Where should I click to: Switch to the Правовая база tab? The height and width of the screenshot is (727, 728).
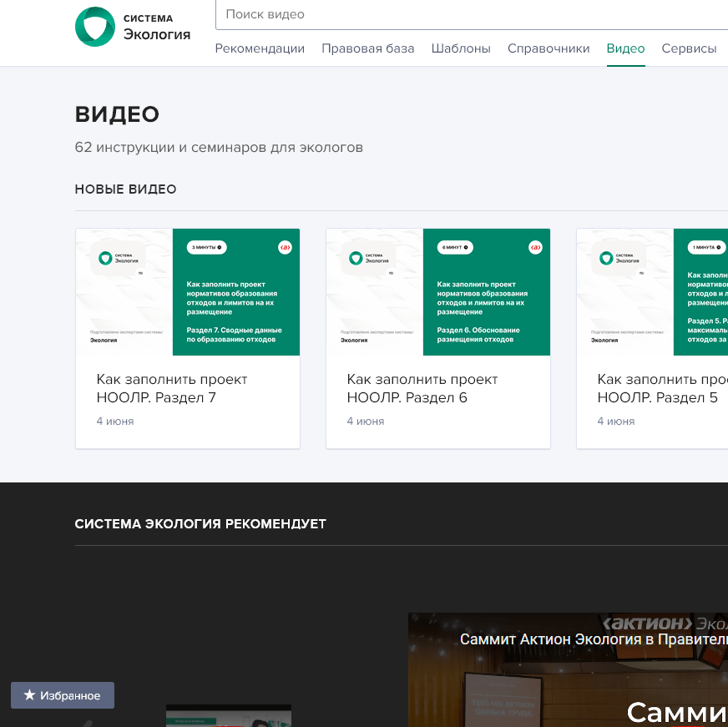(367, 48)
